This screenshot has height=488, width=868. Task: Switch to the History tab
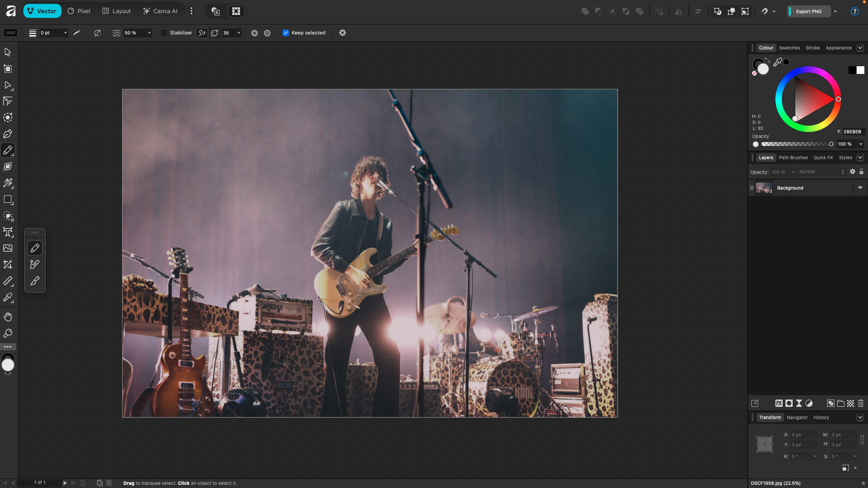point(821,418)
